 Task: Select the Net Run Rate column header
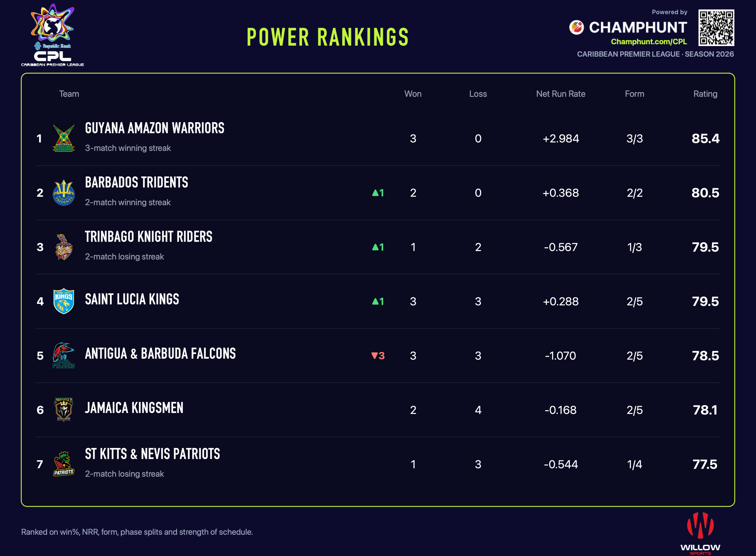[561, 94]
